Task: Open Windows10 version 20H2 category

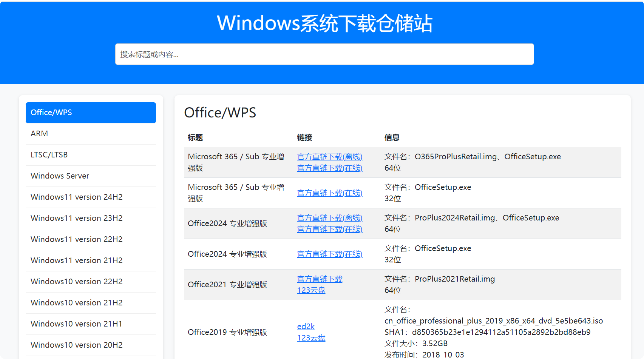Action: tap(91, 345)
